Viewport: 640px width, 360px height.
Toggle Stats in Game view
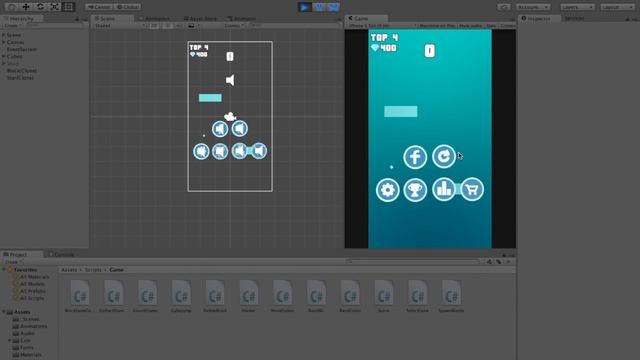click(x=491, y=25)
